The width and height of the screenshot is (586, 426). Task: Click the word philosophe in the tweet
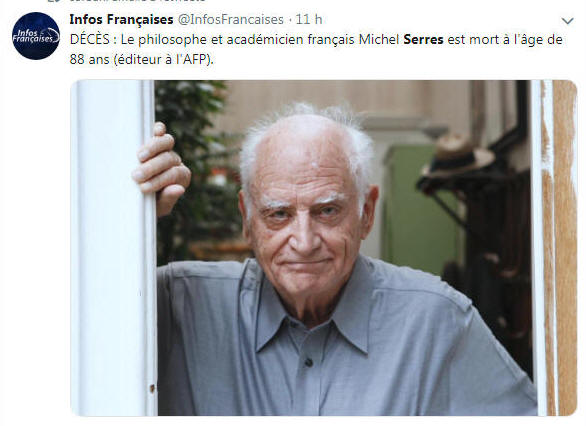click(172, 40)
